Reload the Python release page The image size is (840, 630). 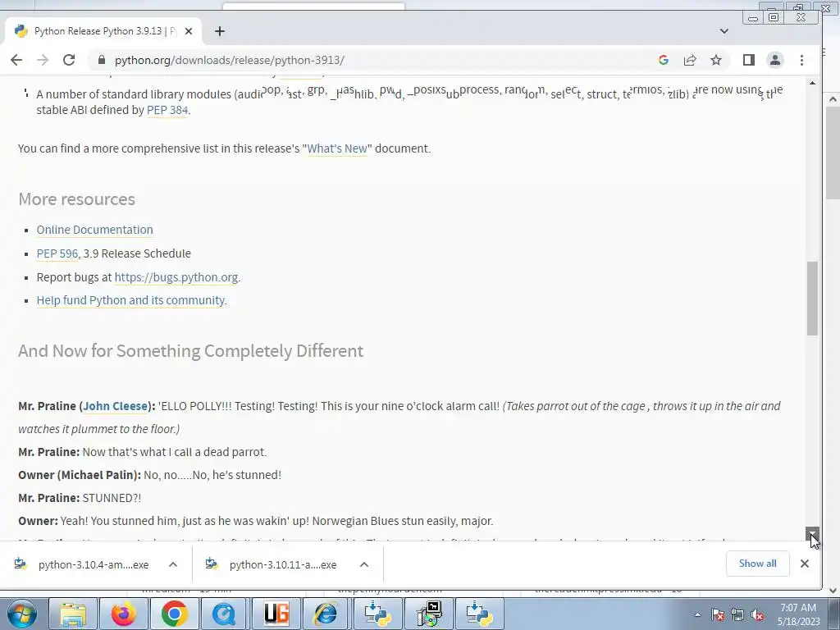pyautogui.click(x=69, y=60)
